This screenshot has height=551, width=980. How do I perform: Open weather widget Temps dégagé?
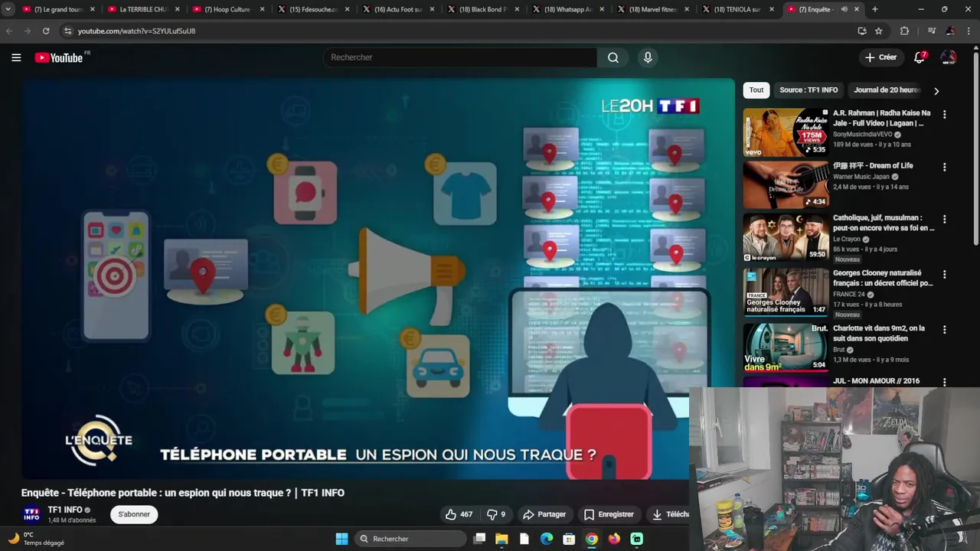click(35, 539)
